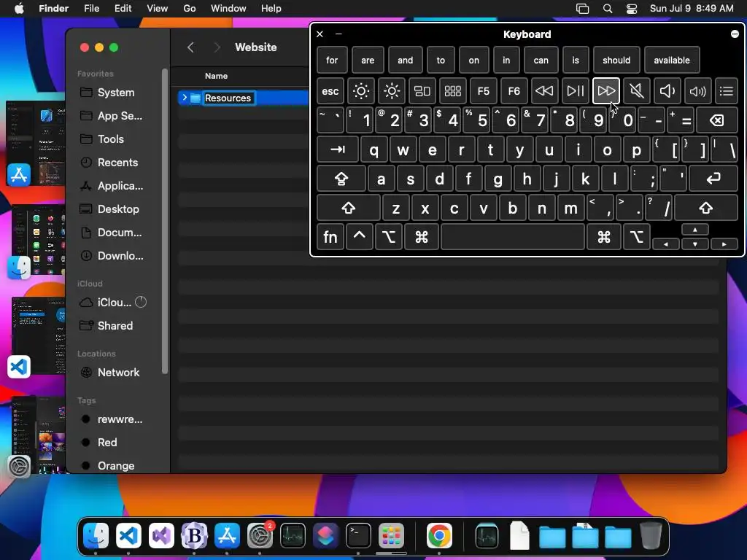Viewport: 747px width, 560px height.
Task: Tap the return key
Action: pos(713,179)
